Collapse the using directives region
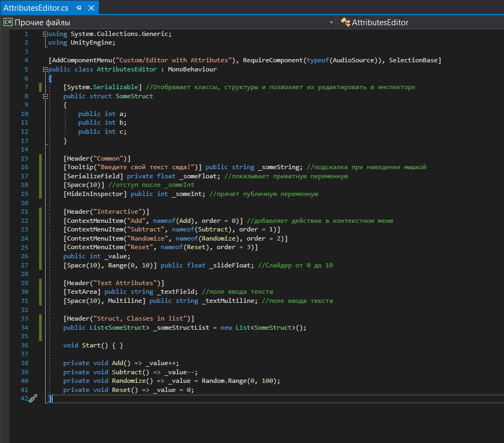 (x=45, y=34)
